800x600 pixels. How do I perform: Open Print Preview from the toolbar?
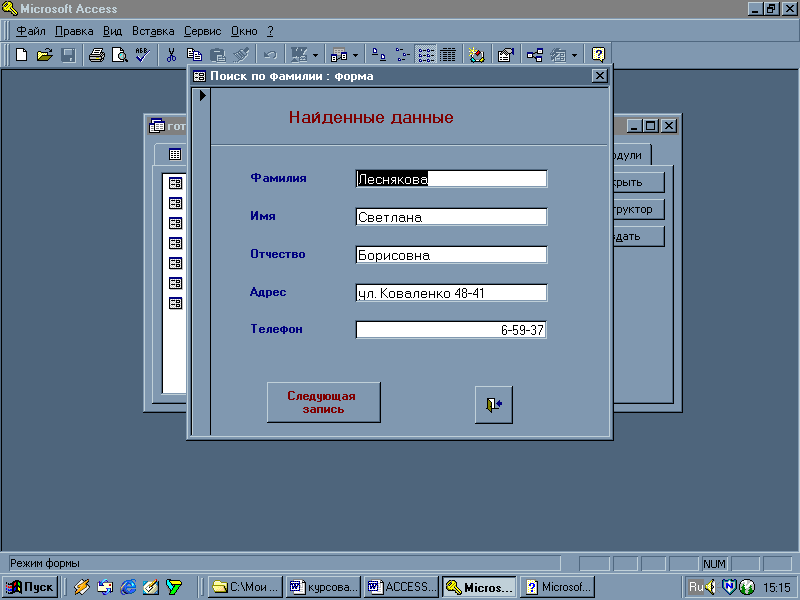tap(119, 55)
